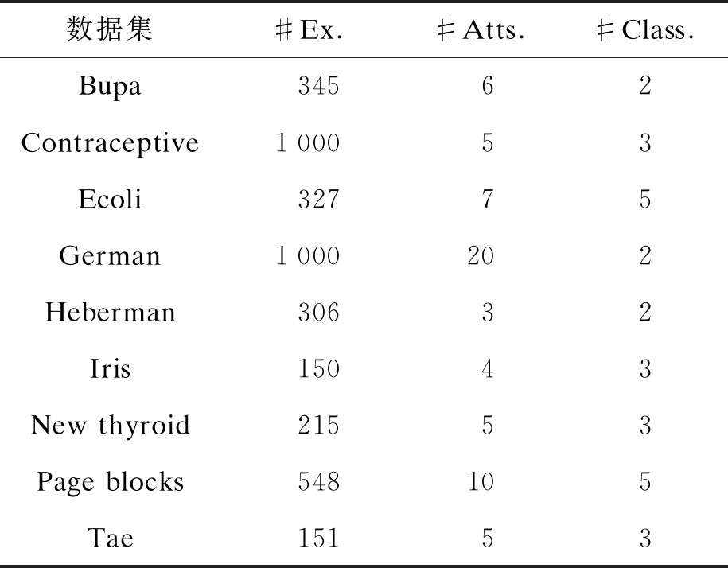
Task: Select the German dataset name
Action: (110, 256)
